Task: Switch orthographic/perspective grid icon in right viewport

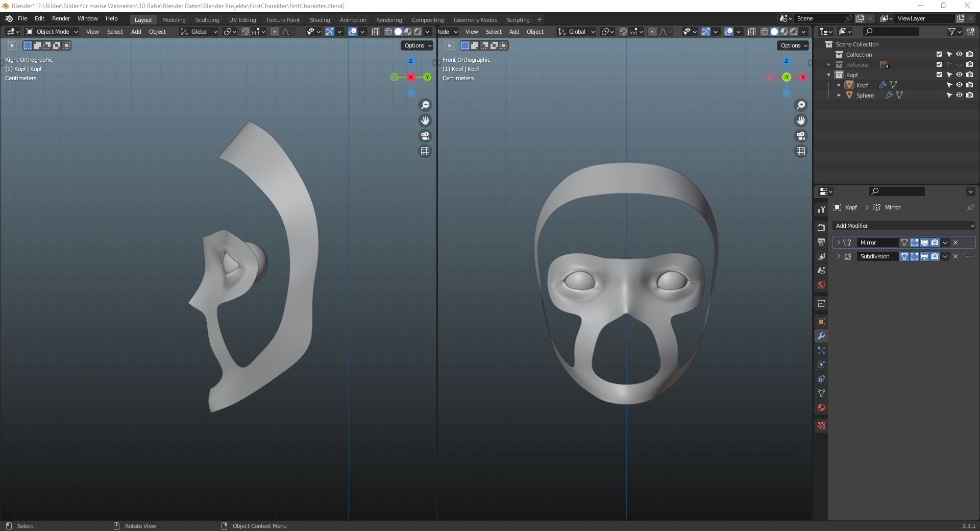Action: 801,151
